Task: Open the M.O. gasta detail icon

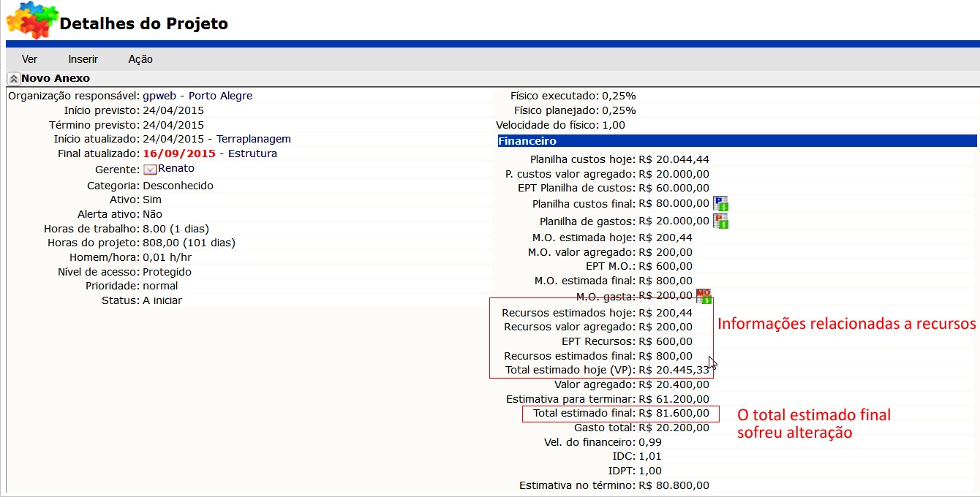Action: click(x=704, y=296)
